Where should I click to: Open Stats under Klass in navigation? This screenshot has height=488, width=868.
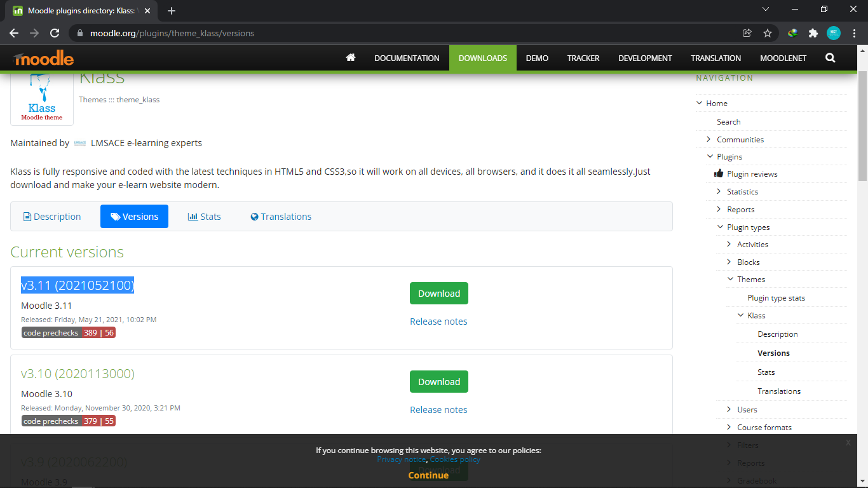tap(766, 372)
